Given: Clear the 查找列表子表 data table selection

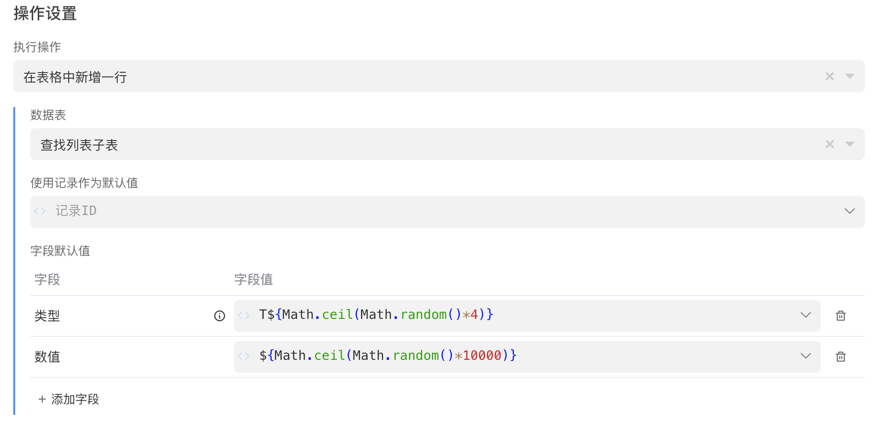Looking at the screenshot, I should pos(829,145).
